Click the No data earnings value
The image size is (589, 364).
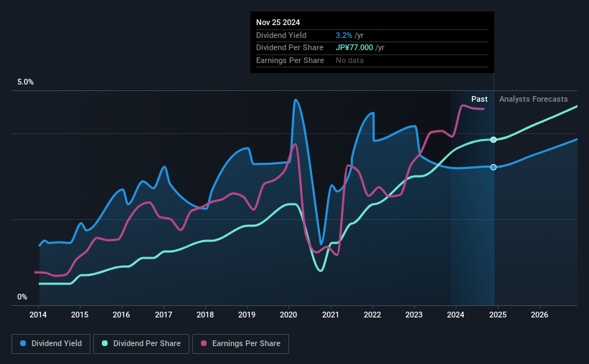pyautogui.click(x=349, y=60)
